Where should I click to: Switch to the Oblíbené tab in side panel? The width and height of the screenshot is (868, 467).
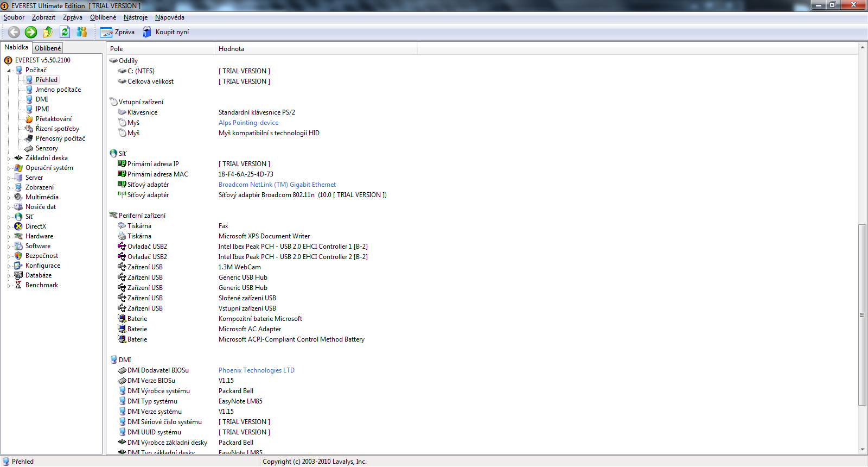(48, 48)
